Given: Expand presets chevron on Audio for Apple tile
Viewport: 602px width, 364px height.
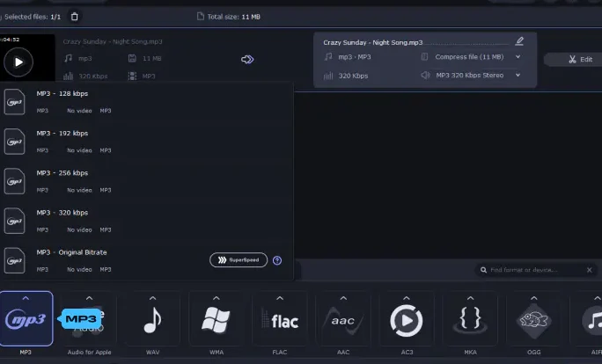Looking at the screenshot, I should coord(89,298).
